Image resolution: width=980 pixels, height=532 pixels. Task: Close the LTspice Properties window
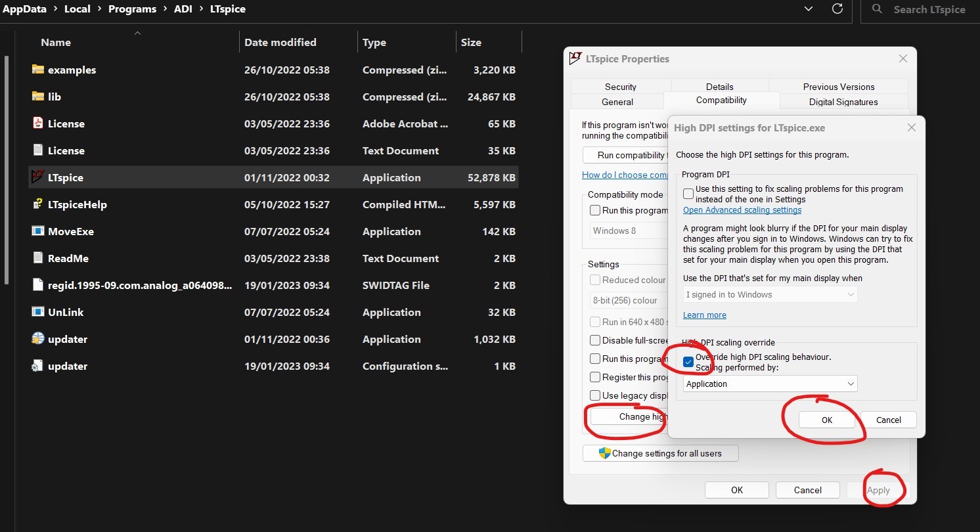(903, 58)
